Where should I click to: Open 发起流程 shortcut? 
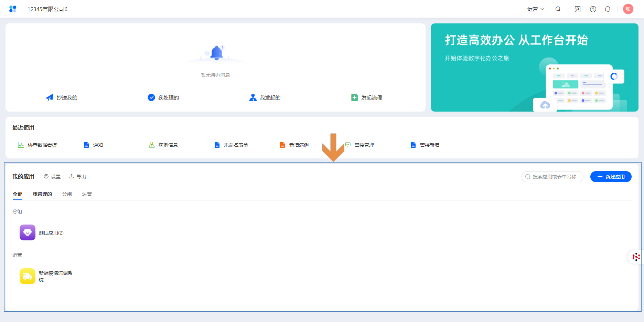(x=367, y=98)
